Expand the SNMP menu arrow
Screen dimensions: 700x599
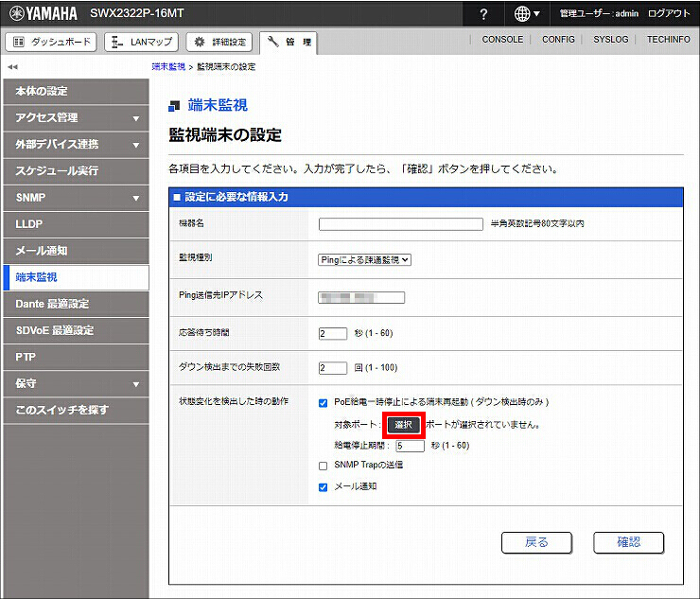(136, 199)
